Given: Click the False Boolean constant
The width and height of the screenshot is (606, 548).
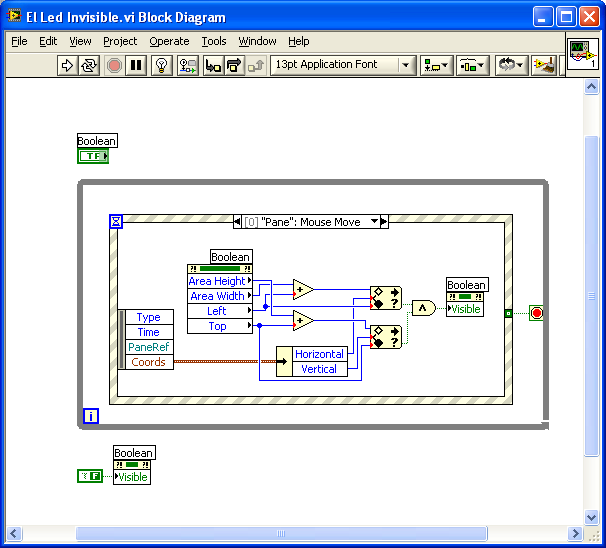Looking at the screenshot, I should coord(90,476).
